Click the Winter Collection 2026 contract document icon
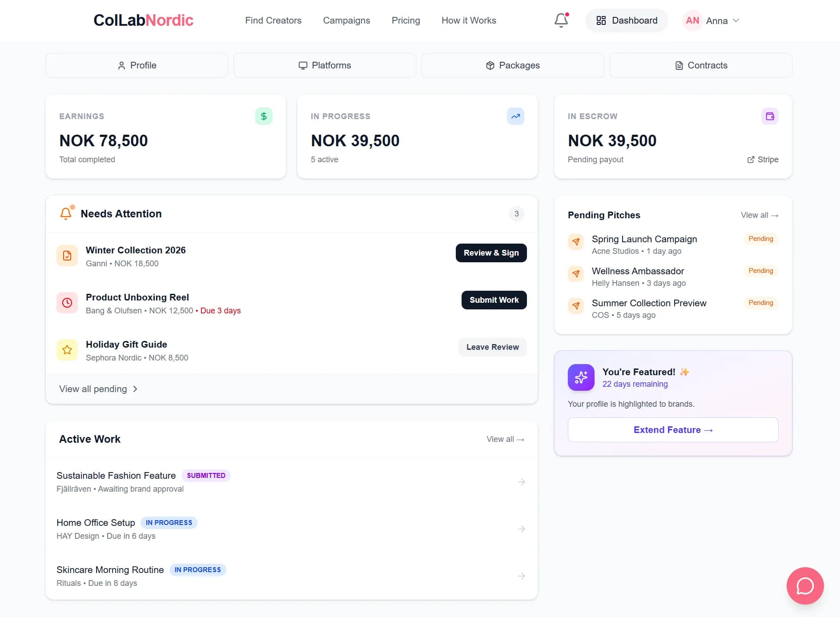 pos(67,255)
